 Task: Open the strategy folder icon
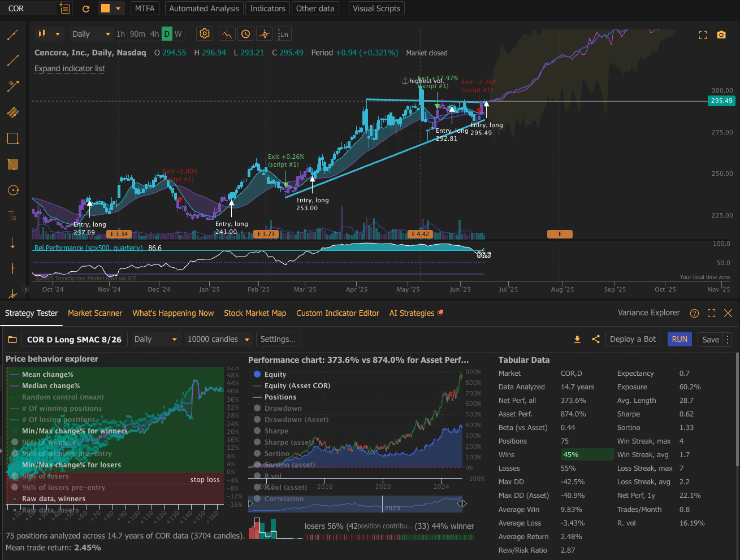pos(12,340)
